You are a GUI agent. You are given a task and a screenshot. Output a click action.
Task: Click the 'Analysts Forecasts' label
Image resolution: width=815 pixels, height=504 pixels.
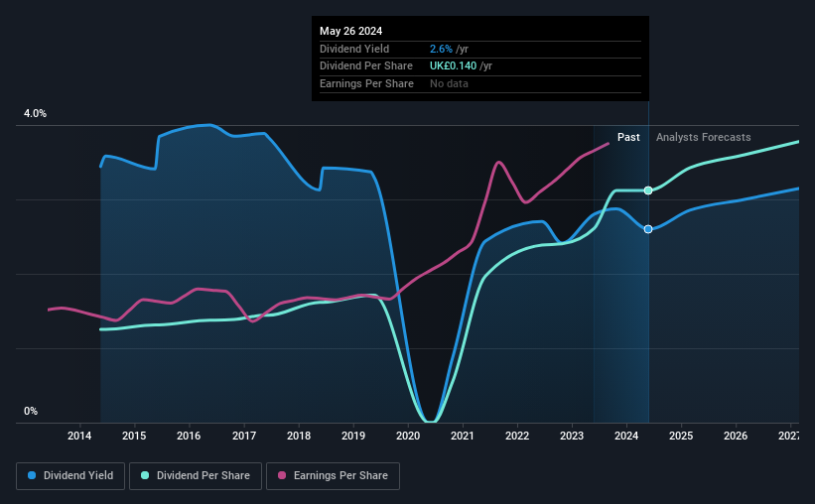pyautogui.click(x=703, y=137)
